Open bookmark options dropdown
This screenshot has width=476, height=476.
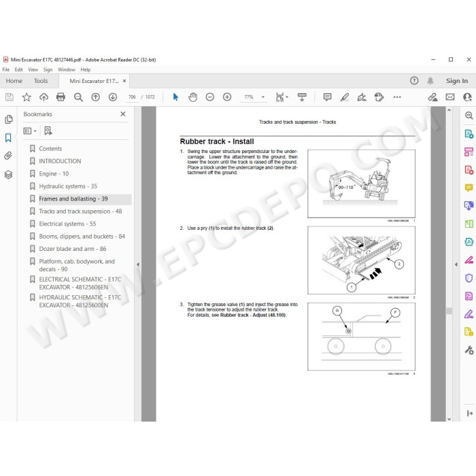point(30,131)
